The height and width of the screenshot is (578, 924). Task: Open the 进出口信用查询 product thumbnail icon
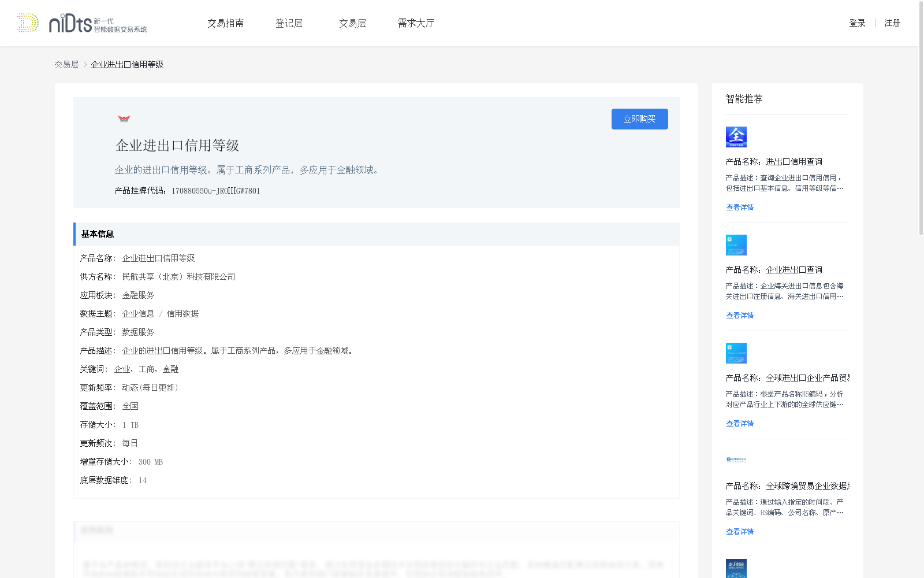coord(736,137)
